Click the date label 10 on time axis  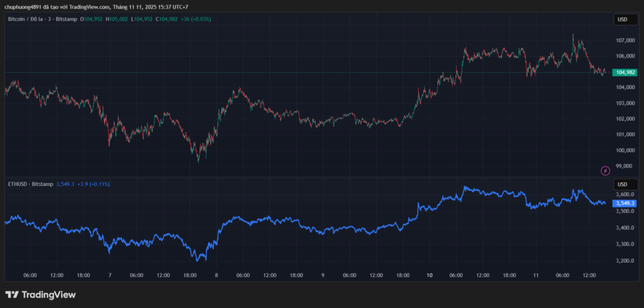tap(430, 275)
